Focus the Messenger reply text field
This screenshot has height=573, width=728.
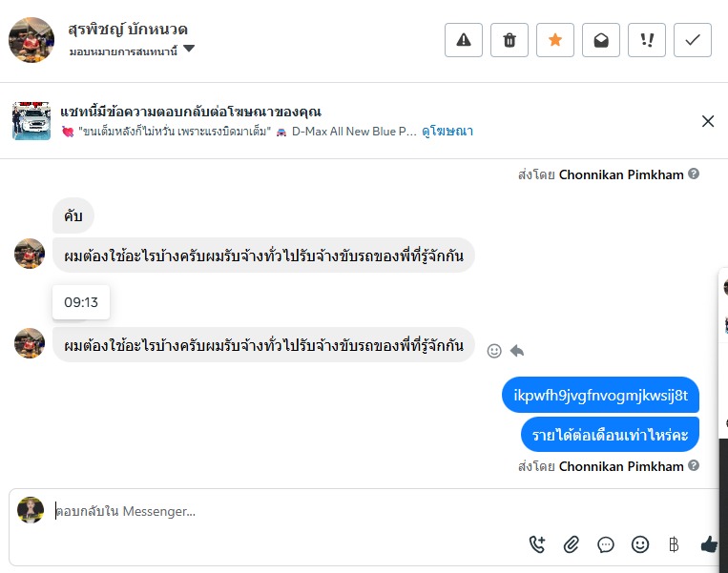click(286, 511)
